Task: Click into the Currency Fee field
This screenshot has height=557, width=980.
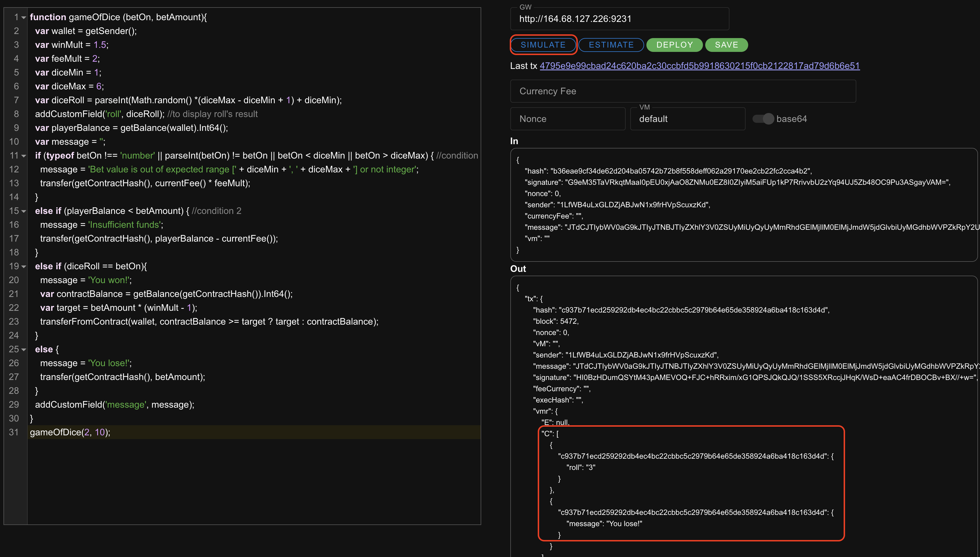Action: tap(683, 91)
